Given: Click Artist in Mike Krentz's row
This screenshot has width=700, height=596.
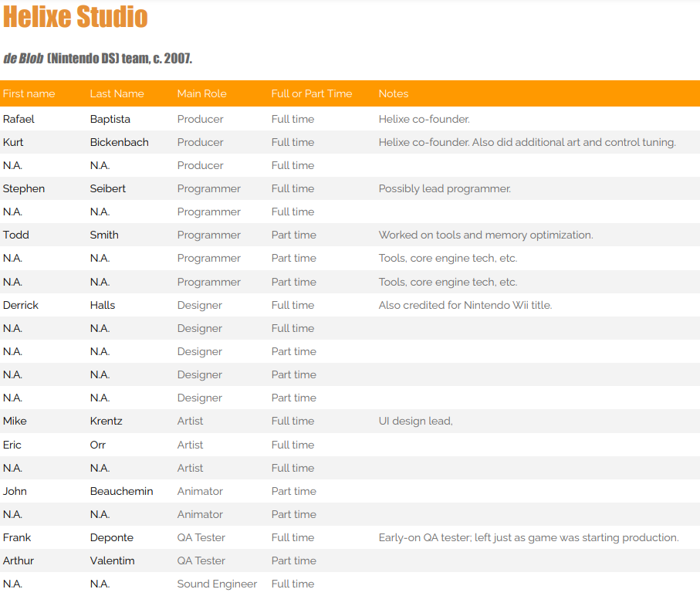Looking at the screenshot, I should click(x=190, y=421).
